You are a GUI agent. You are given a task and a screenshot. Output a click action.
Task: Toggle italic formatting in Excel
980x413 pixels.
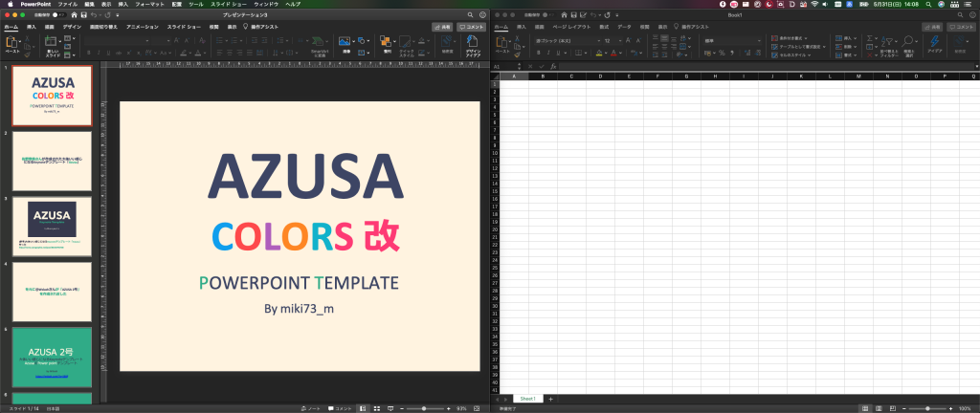pyautogui.click(x=549, y=53)
